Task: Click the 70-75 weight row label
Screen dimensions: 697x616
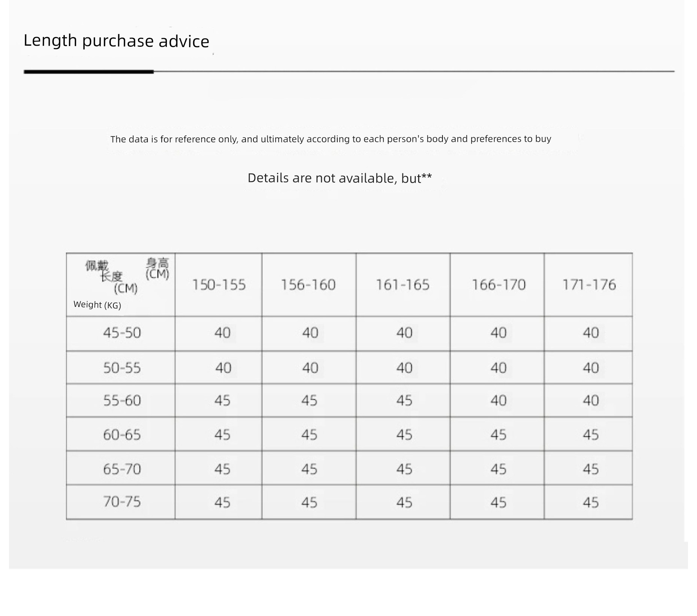Action: (122, 502)
